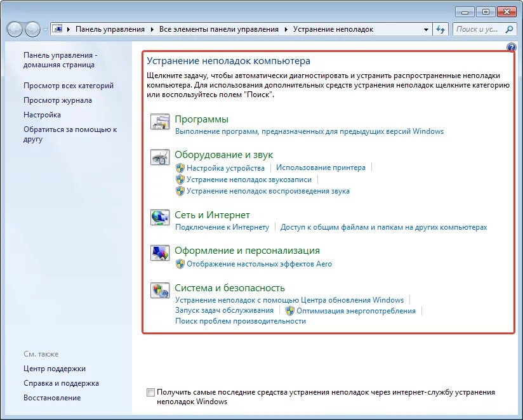Image resolution: width=523 pixels, height=420 pixels.
Task: Click the Система и безопасность shield icon
Action: 160,291
